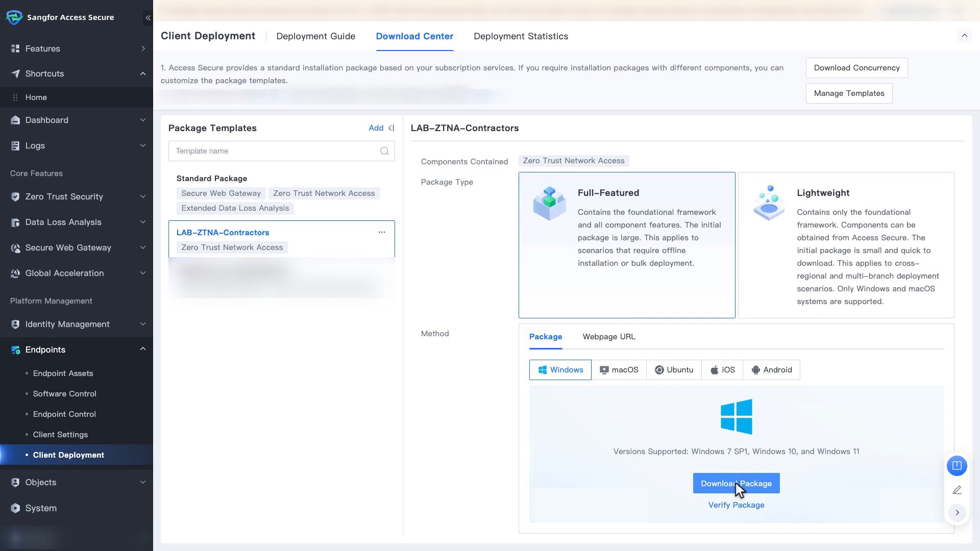
Task: Open Endpoint Control in the sidebar
Action: 64,414
